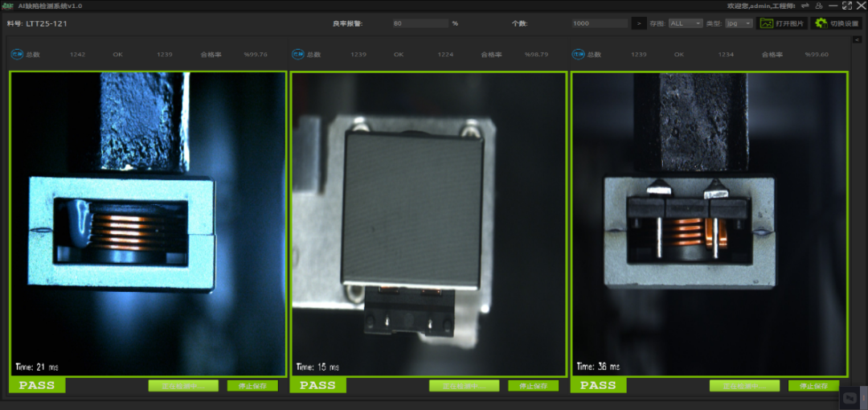Click the 打开图片 text label
Viewport: 868px width, 410px height.
790,24
